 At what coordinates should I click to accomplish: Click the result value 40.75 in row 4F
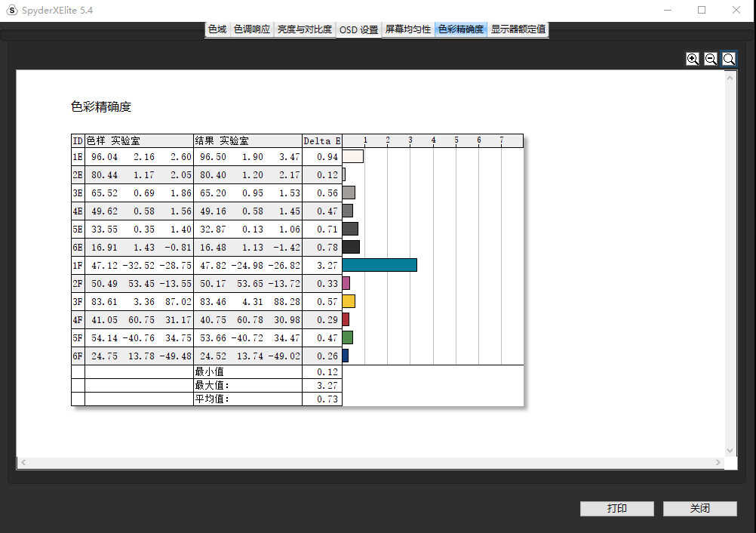(x=213, y=320)
